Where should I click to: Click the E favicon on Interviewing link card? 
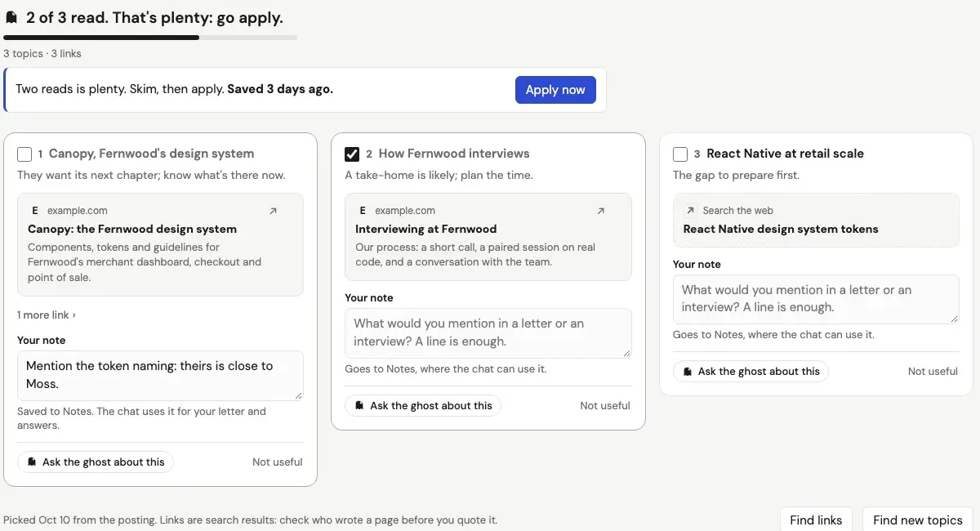pyautogui.click(x=363, y=211)
